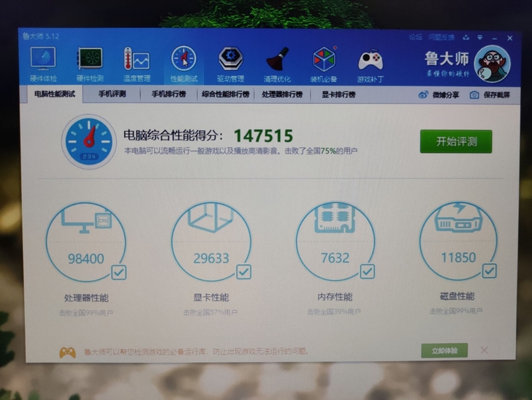Click the banner text about game runtime libraries
Image resolution: width=532 pixels, height=400 pixels.
click(196, 352)
